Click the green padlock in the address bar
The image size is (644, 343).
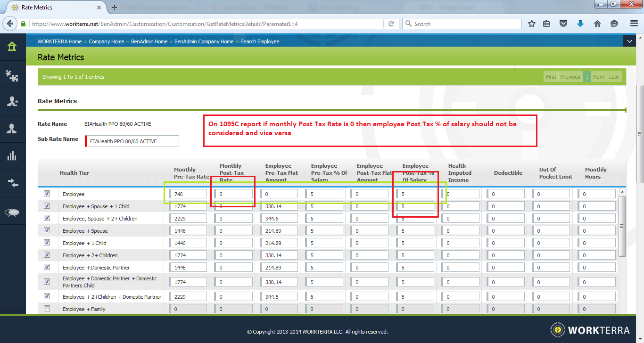point(23,24)
